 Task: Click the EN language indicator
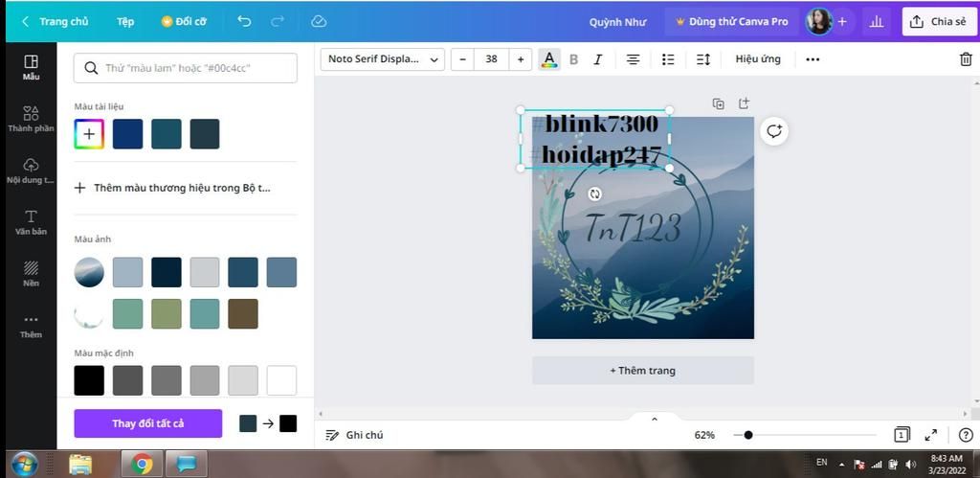point(822,463)
